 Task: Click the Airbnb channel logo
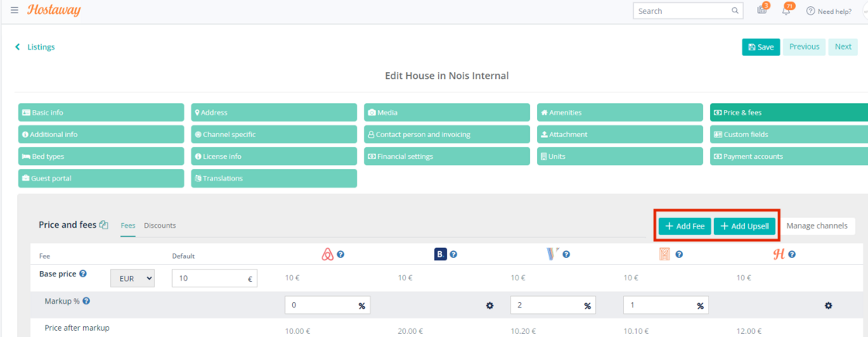coord(328,255)
